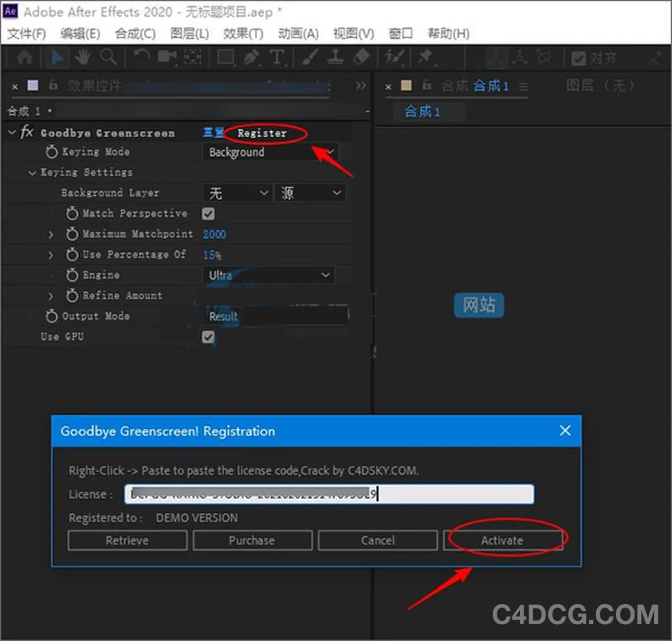Toggle lock on the 合成 viewer panel
Viewport: 672px width, 641px height.
coord(427,85)
